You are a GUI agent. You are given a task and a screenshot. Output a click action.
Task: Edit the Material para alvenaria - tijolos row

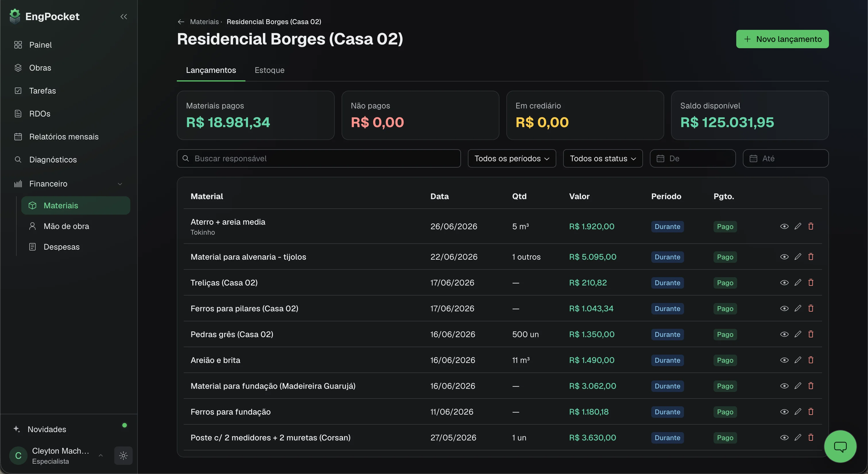[798, 257]
